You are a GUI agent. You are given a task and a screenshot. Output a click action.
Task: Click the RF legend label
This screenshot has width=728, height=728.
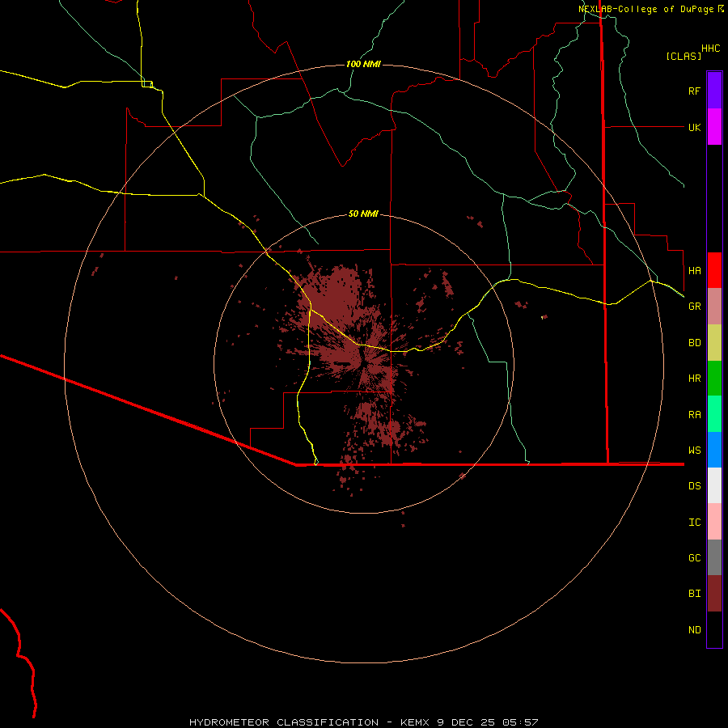click(695, 91)
